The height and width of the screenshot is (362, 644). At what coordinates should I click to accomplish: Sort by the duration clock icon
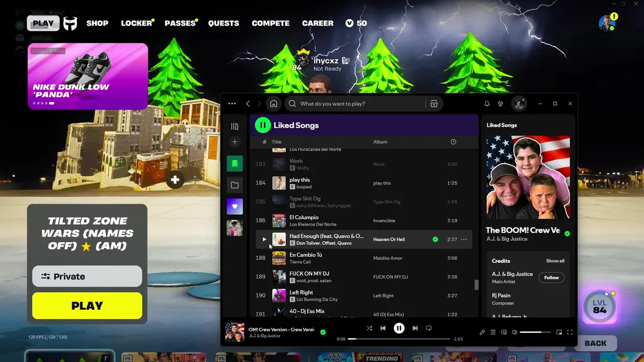pos(453,142)
